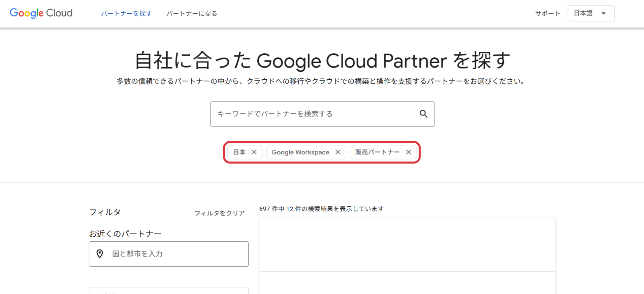
Task: Remove the 日本 filter chip
Action: click(254, 152)
